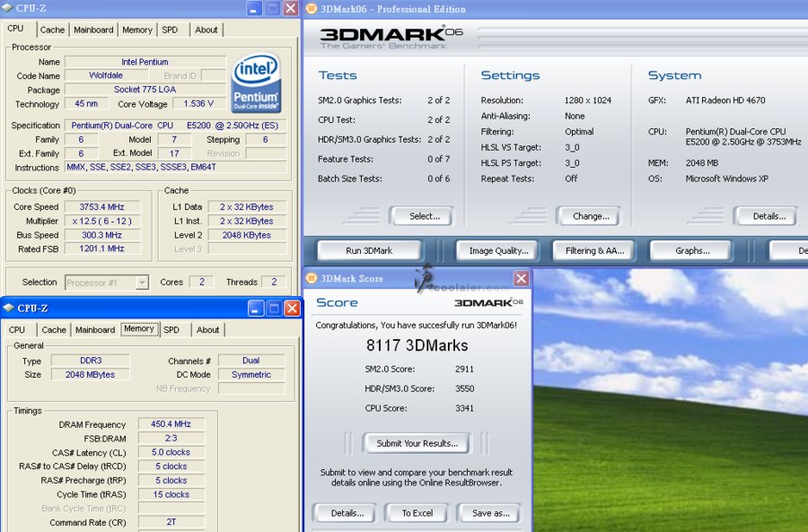Click the Command Rate value 2T
The width and height of the screenshot is (808, 532).
[x=171, y=522]
